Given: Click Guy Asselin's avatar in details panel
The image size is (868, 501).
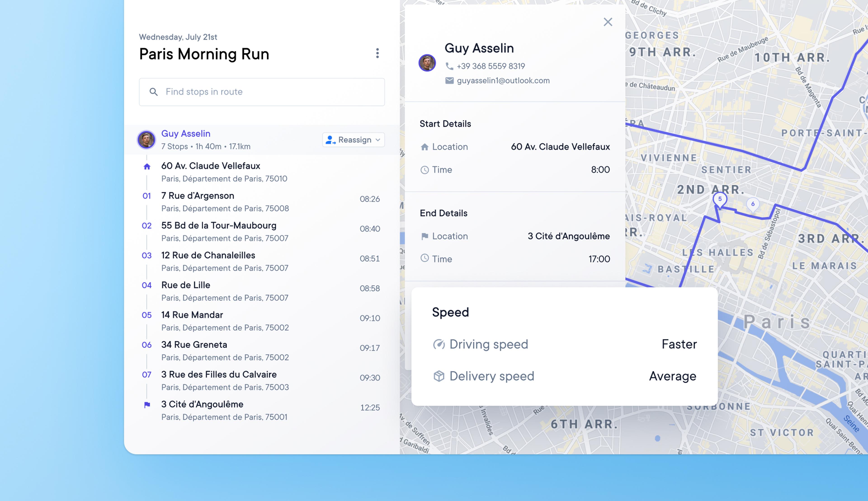Looking at the screenshot, I should click(x=427, y=63).
